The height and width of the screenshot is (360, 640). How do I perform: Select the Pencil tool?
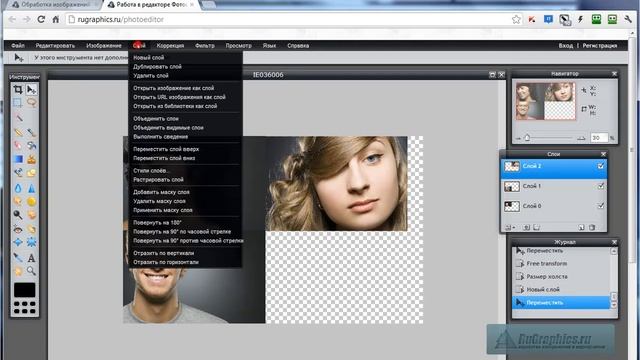pyautogui.click(x=18, y=132)
